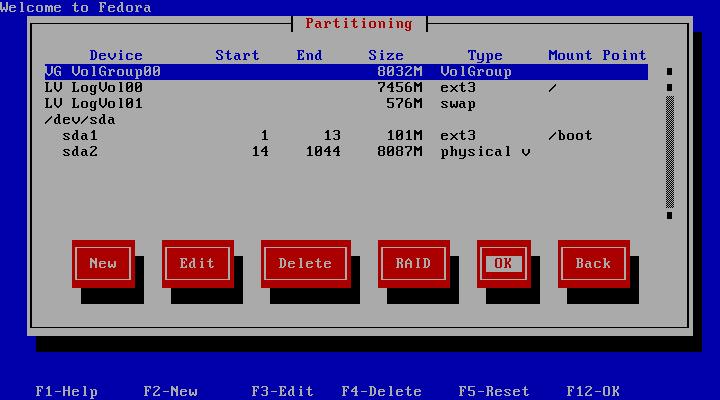
Task: Click the Mount Point column header
Action: point(597,56)
